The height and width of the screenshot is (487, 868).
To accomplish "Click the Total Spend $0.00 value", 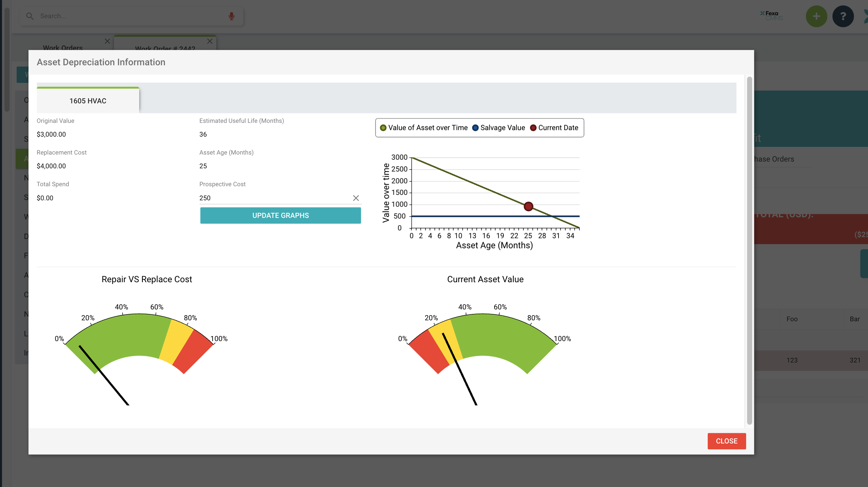I will (x=45, y=198).
